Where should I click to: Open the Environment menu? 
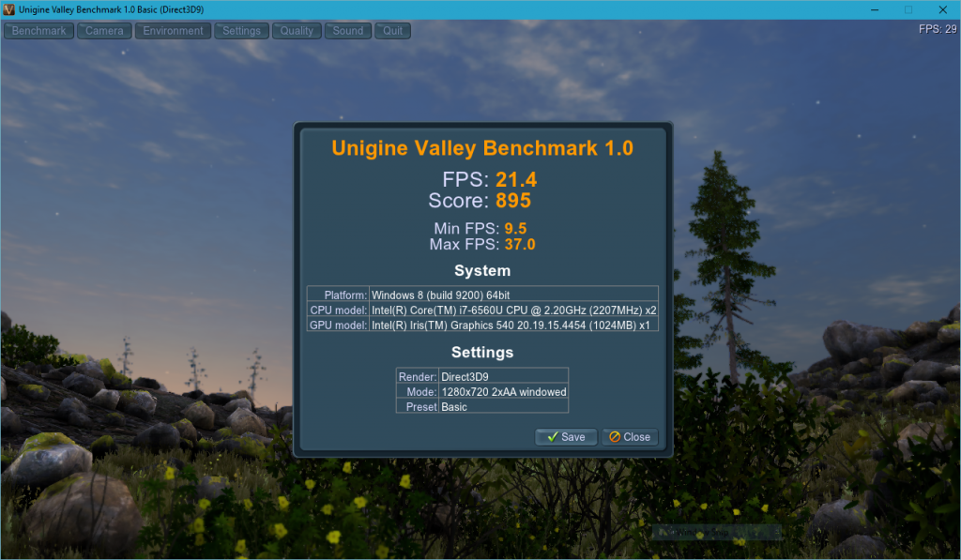tap(173, 31)
